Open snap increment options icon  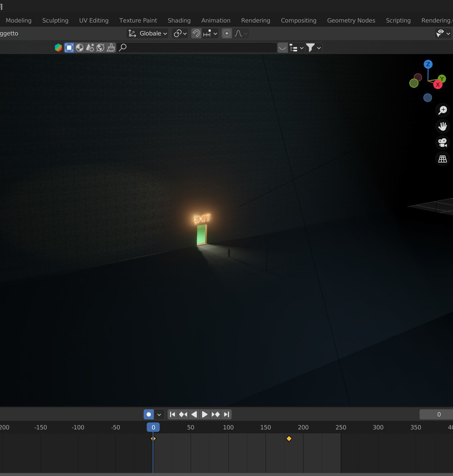point(207,33)
